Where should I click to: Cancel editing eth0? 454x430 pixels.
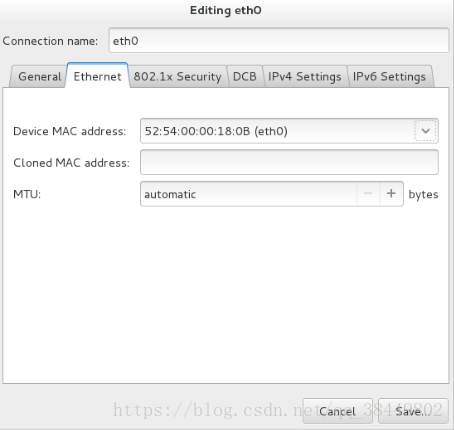337,411
